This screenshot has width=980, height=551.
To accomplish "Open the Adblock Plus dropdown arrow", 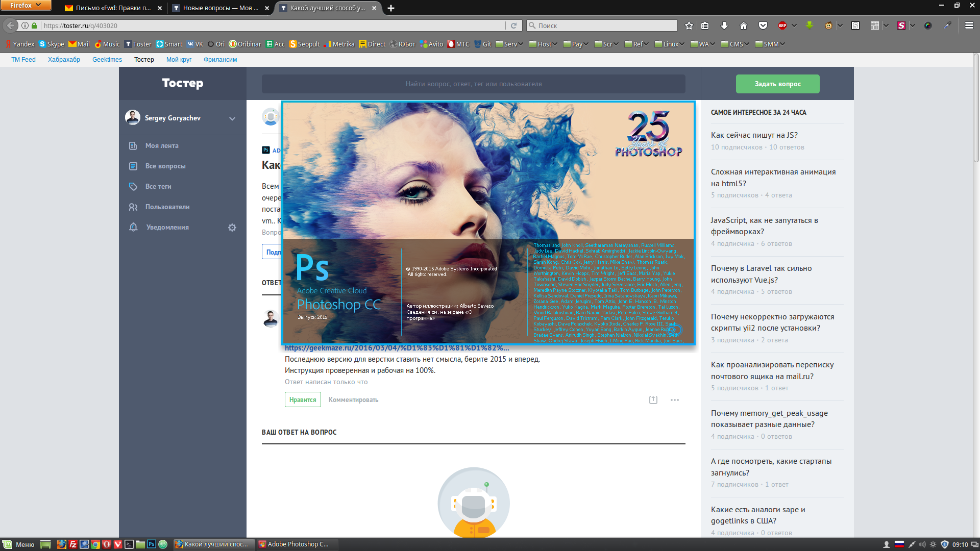I will pyautogui.click(x=794, y=26).
